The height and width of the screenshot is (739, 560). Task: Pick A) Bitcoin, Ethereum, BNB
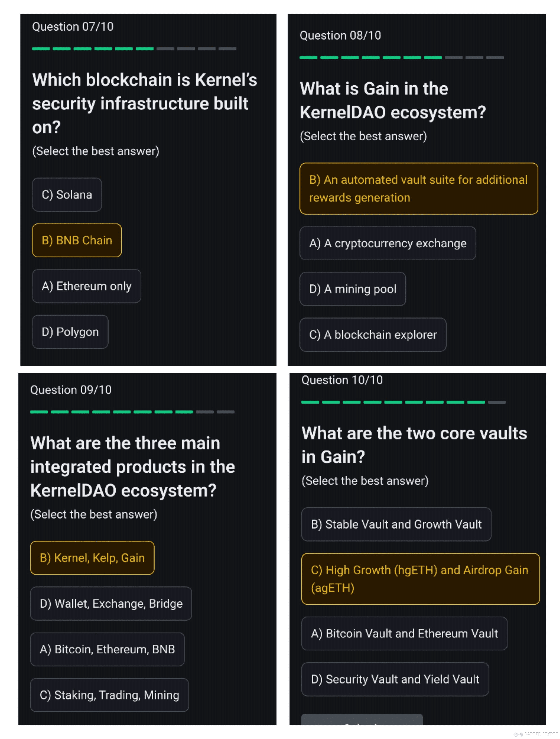107,649
